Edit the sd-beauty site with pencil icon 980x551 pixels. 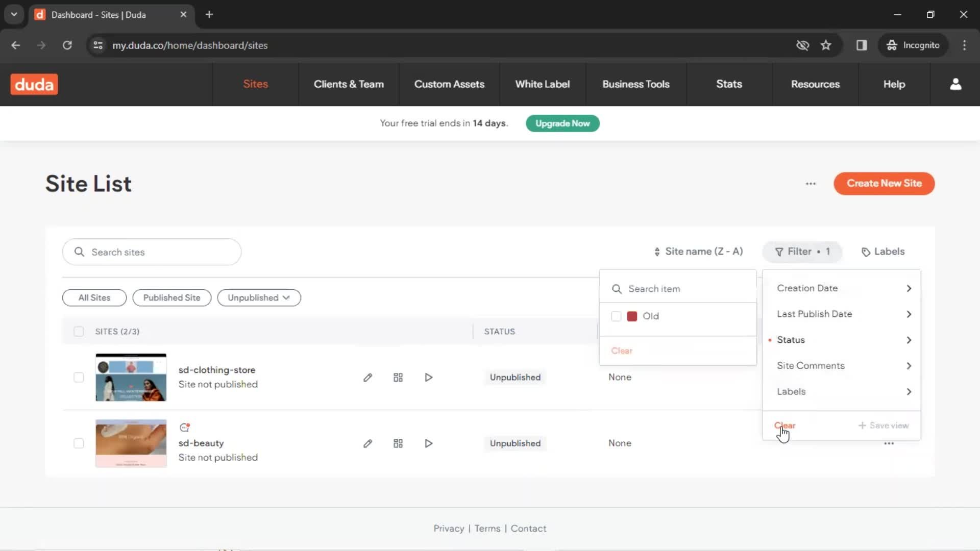(x=367, y=443)
